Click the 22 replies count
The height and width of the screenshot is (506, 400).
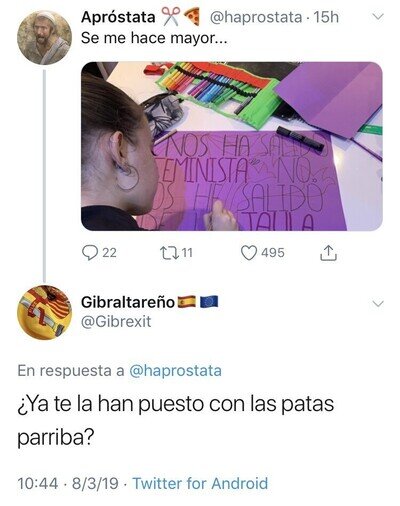pos(109,253)
